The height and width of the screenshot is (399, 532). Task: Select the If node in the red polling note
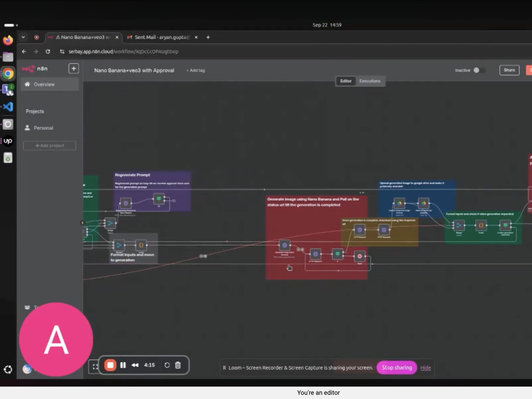(338, 254)
